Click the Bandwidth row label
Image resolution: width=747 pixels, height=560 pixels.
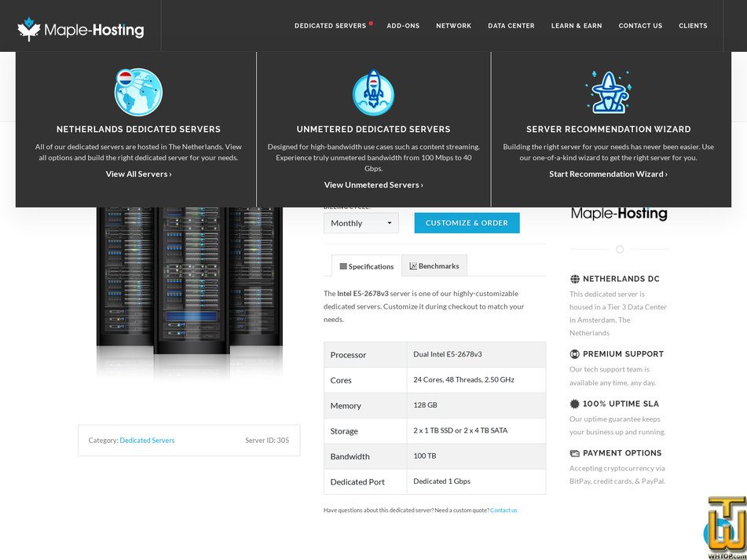pos(350,456)
